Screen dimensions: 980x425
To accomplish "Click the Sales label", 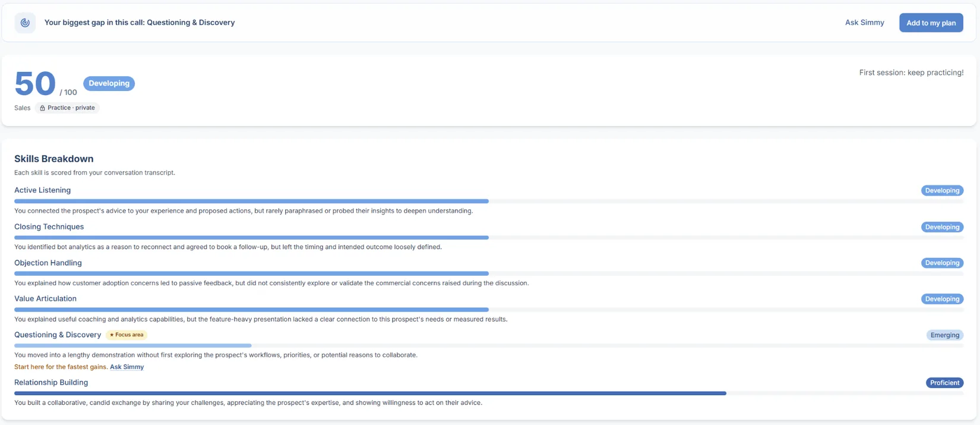I will click(22, 108).
